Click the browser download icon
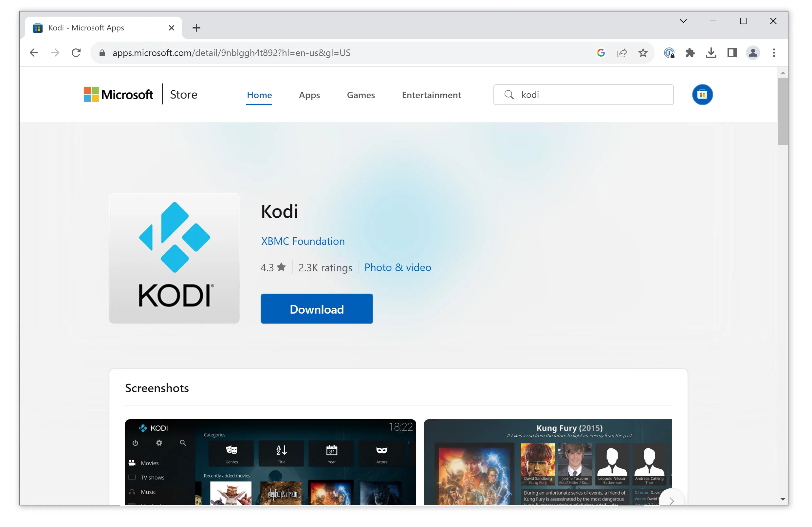Image resolution: width=812 pixels, height=527 pixels. pyautogui.click(x=711, y=53)
